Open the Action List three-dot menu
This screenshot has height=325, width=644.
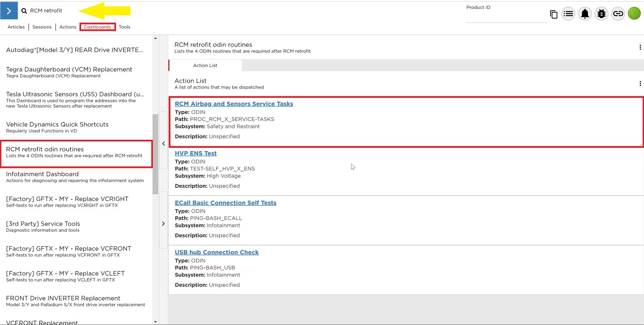[x=640, y=84]
